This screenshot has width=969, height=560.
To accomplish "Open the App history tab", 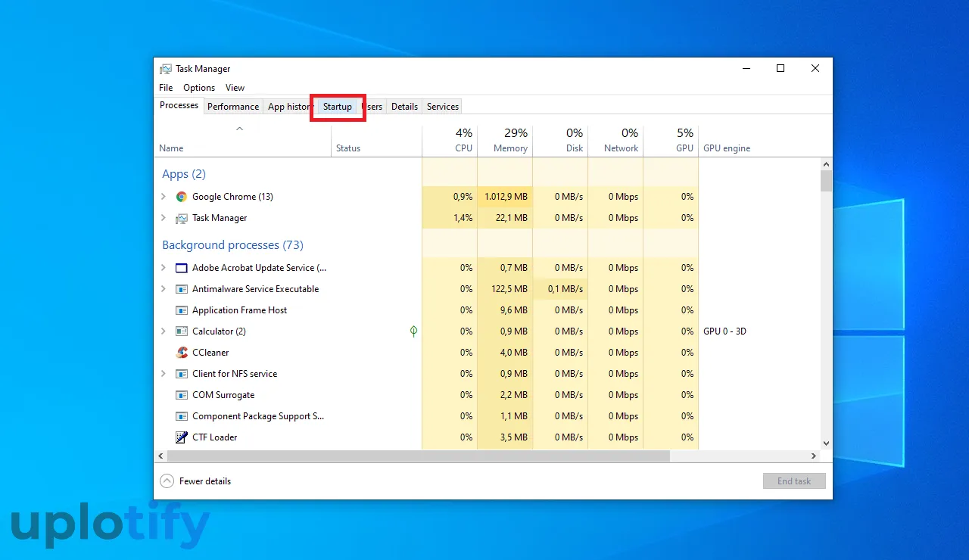I will pyautogui.click(x=288, y=107).
